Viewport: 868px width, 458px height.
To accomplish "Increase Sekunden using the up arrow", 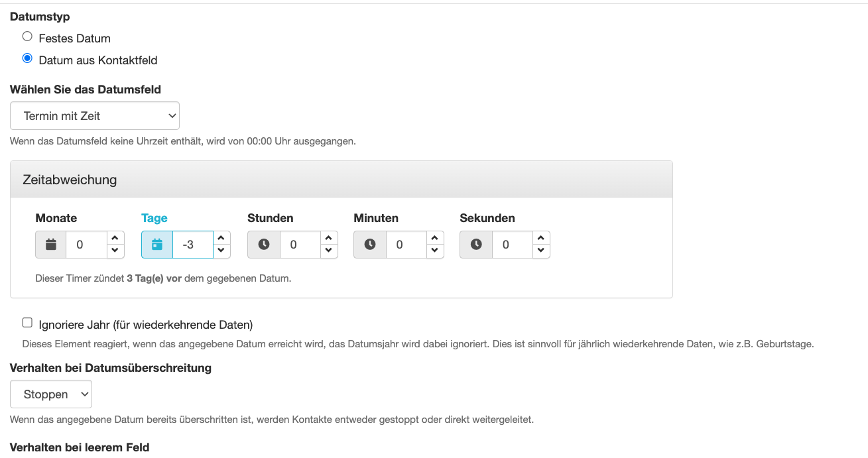I will point(540,238).
